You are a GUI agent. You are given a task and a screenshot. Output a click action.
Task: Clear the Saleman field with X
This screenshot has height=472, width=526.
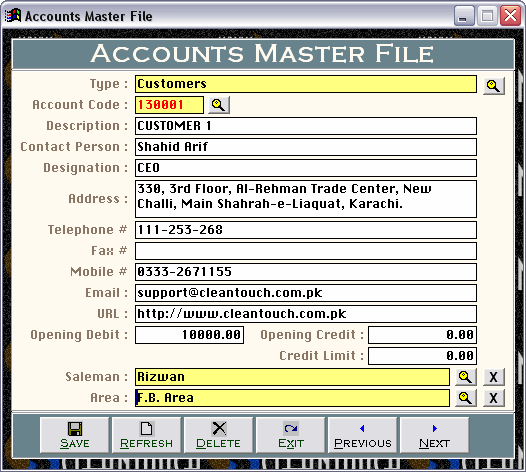click(493, 377)
